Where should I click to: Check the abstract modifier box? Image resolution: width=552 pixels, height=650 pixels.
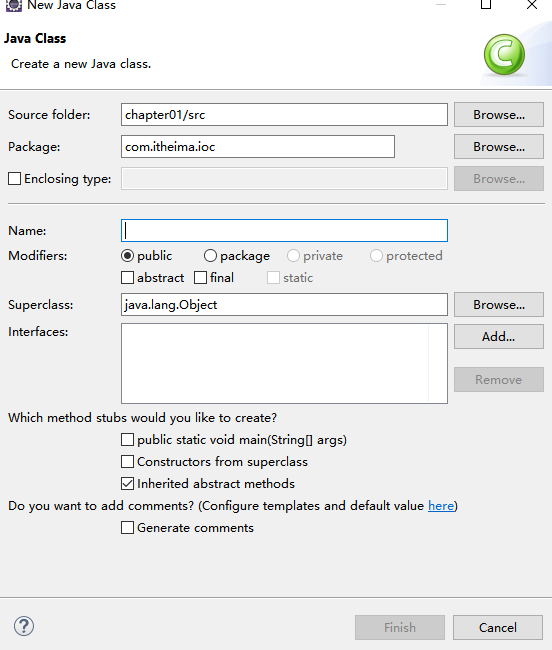pyautogui.click(x=128, y=277)
